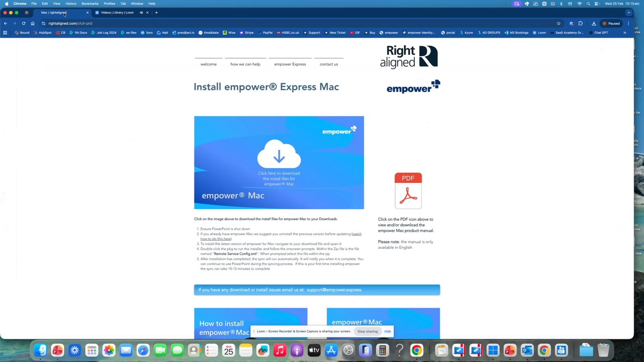Image resolution: width=644 pixels, height=362 pixels.
Task: Open How to install empower Mac thumbnail
Action: (251, 323)
